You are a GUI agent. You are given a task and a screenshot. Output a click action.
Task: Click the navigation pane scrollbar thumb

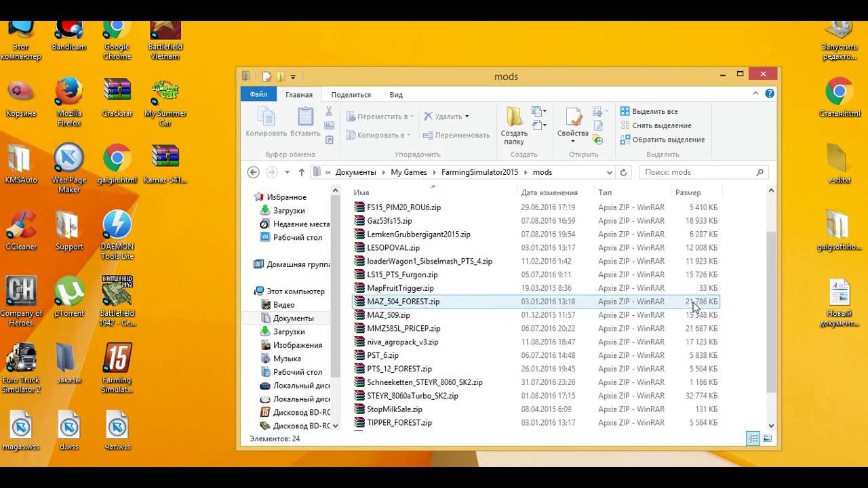(334, 285)
